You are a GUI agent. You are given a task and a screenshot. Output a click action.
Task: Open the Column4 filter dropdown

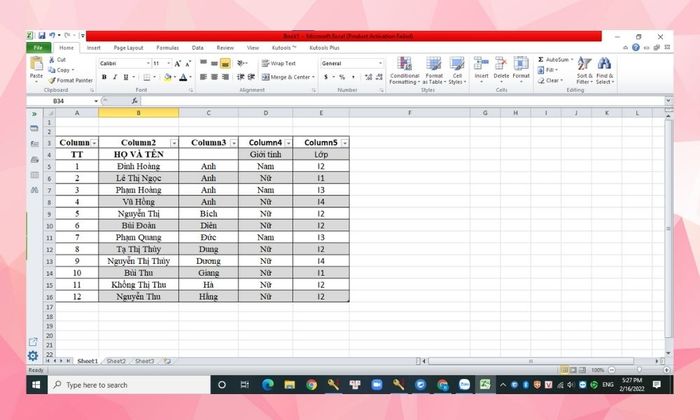[x=287, y=143]
